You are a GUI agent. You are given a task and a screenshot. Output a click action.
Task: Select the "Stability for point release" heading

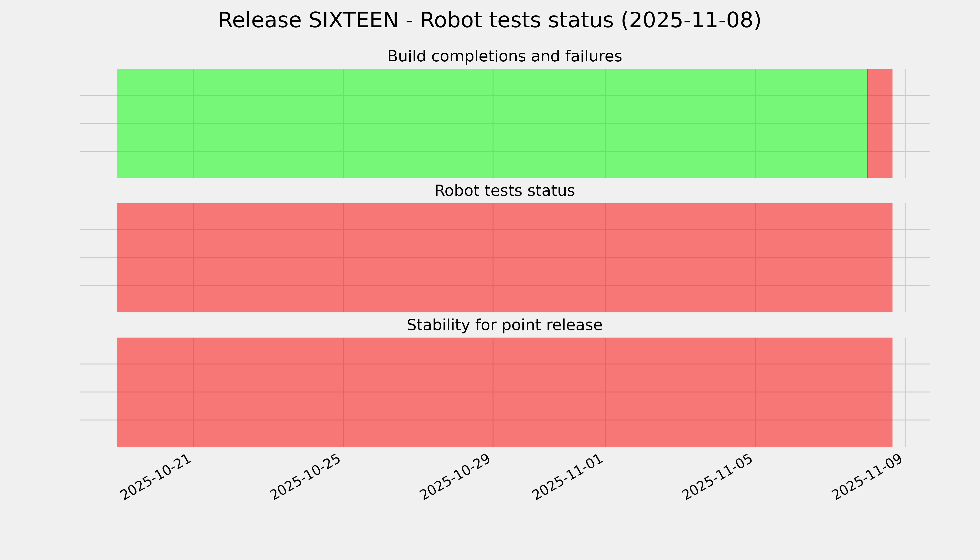coord(504,325)
